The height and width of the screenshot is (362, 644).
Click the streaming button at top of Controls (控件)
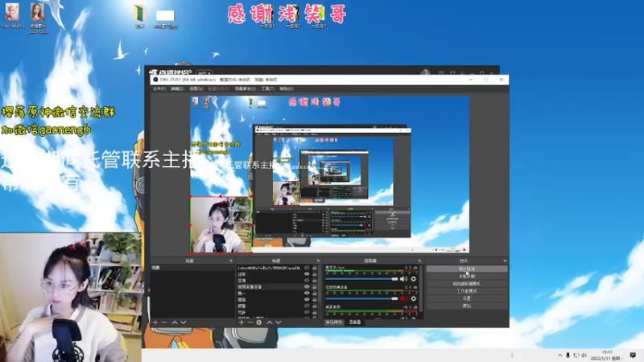(467, 269)
